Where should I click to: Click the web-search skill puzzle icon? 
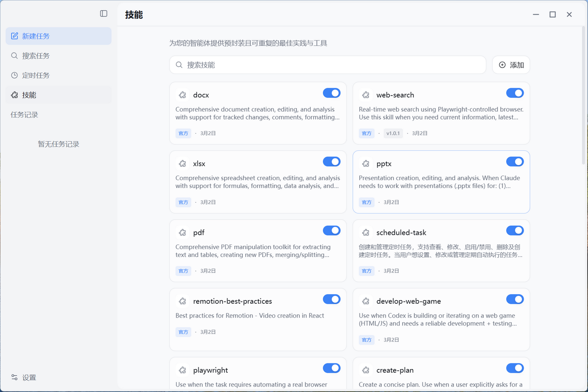click(x=366, y=95)
